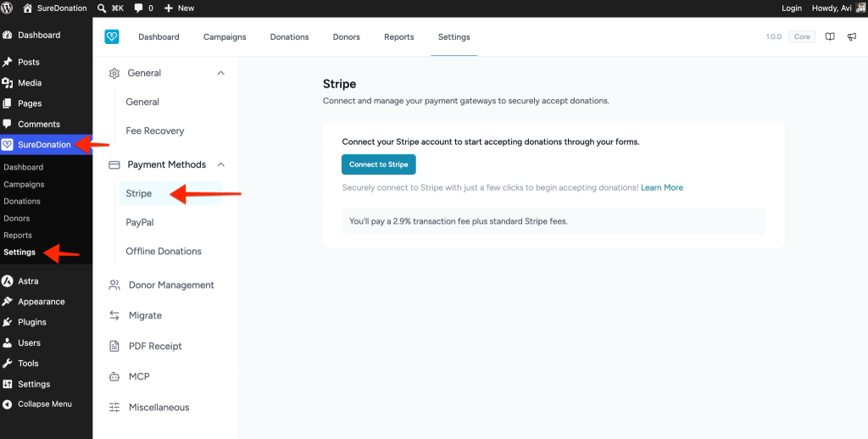The image size is (868, 439).
Task: Click the Appearance brush icon
Action: click(7, 302)
